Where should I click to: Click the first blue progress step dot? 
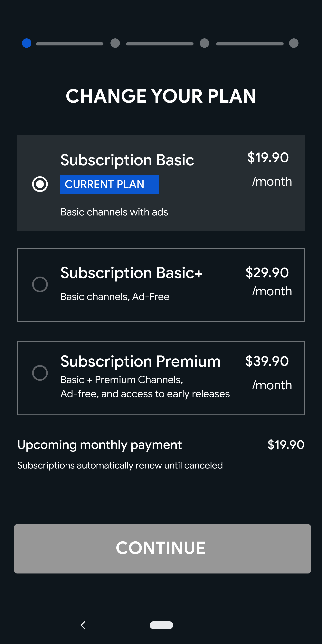[27, 43]
